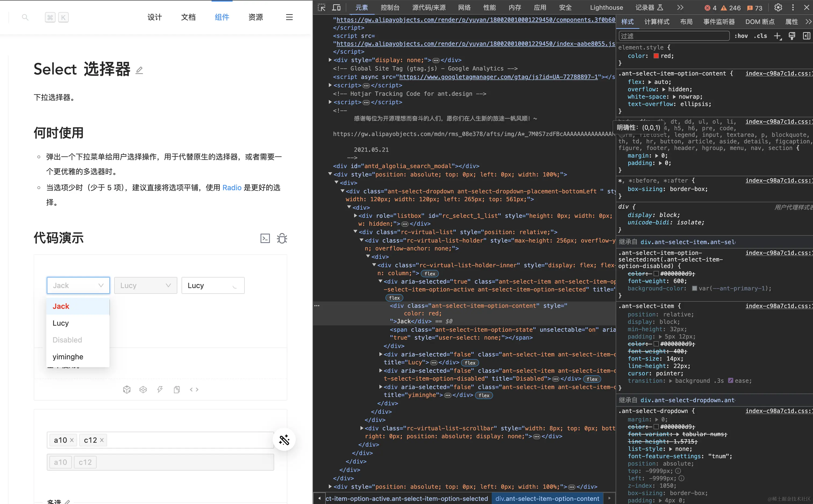Click div.ant-select-item-option-content breadcrumb

click(547, 499)
